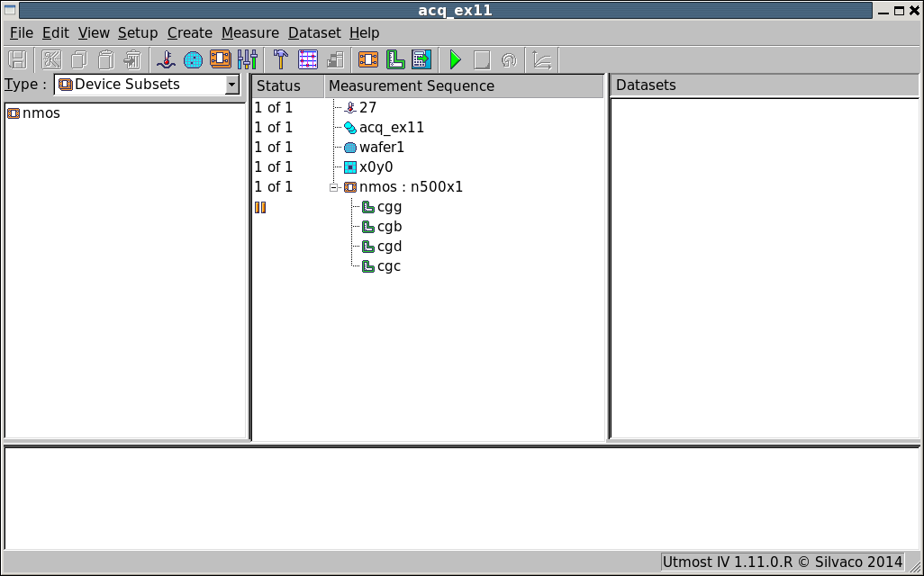Open the Measure menu
The height and width of the screenshot is (576, 924).
pyautogui.click(x=250, y=33)
